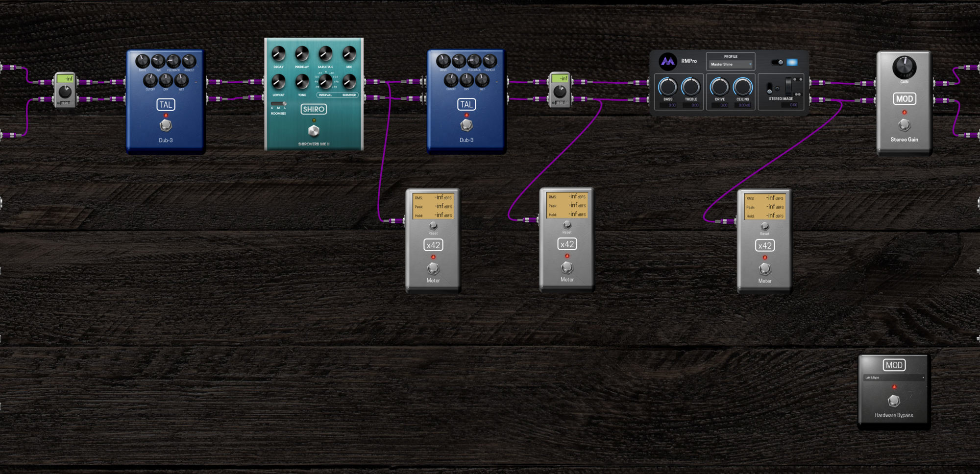Toggle the Shiroverb MK II footswitch

coord(314,131)
